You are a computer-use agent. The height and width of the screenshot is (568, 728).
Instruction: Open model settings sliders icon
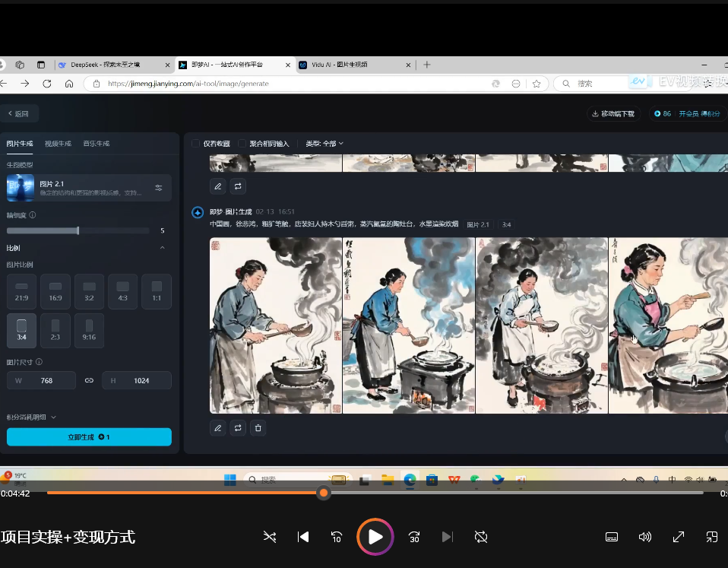159,188
